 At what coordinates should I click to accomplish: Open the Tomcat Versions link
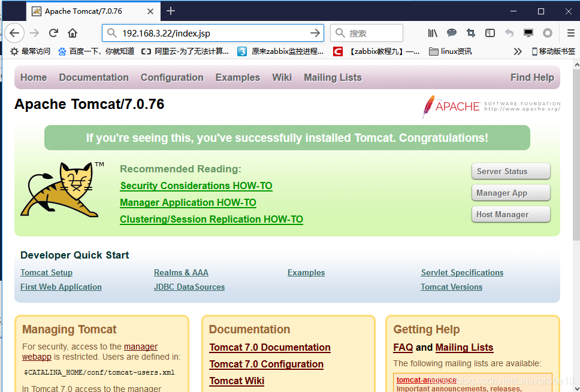coord(451,287)
